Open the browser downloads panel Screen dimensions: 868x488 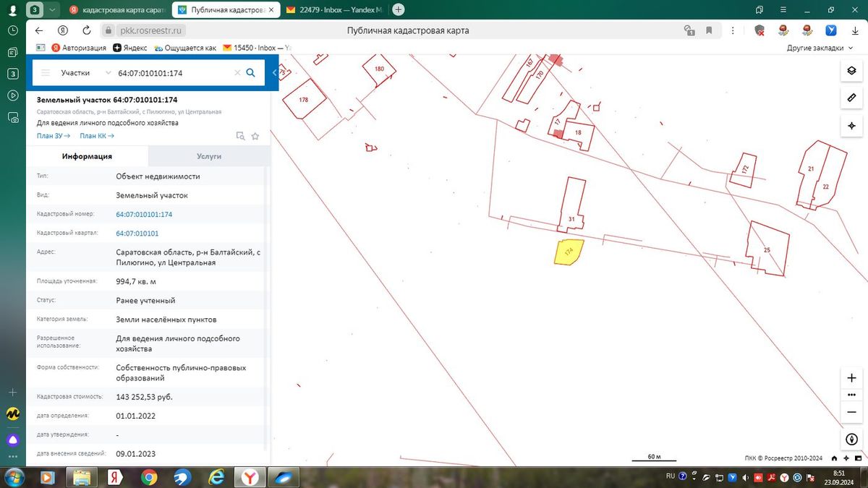[x=855, y=30]
